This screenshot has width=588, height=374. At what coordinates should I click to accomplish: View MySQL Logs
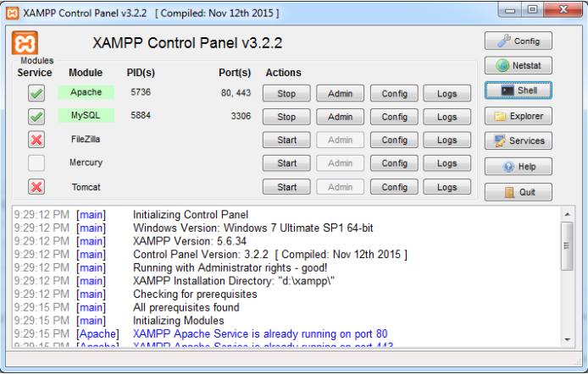click(447, 117)
